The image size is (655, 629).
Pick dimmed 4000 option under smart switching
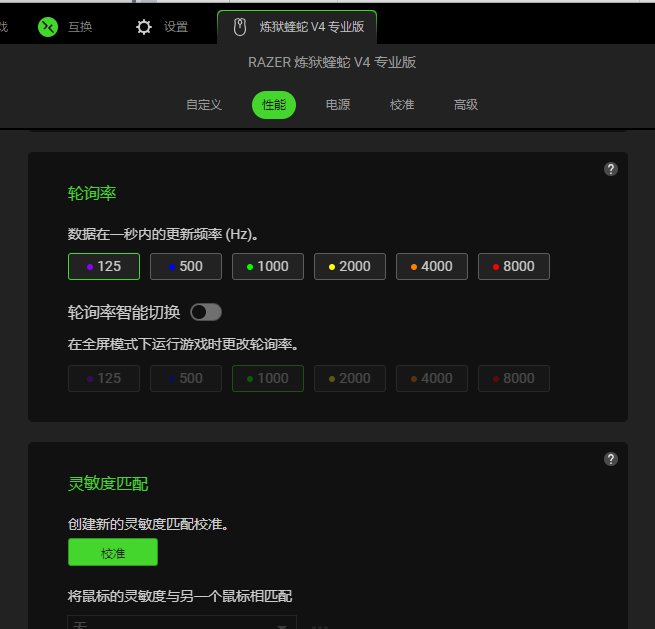tap(432, 378)
